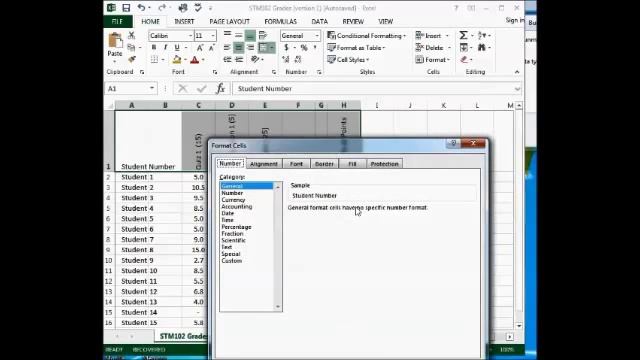Open the font size 11 dropdown
640x360 pixels.
[x=213, y=36]
